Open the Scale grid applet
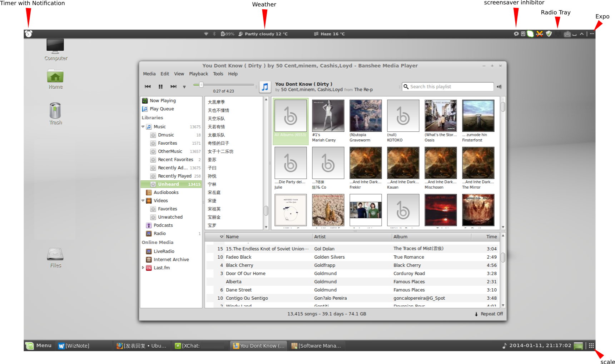The height and width of the screenshot is (364, 615). pos(591,345)
